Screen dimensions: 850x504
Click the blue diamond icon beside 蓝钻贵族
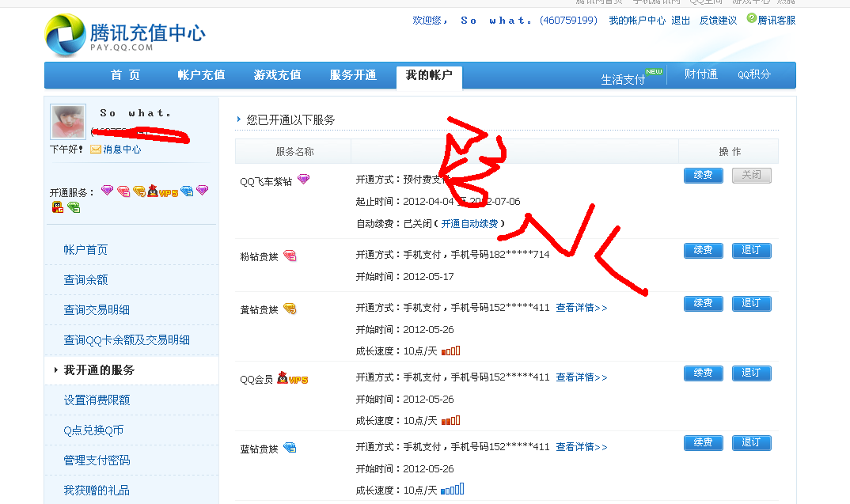click(290, 448)
